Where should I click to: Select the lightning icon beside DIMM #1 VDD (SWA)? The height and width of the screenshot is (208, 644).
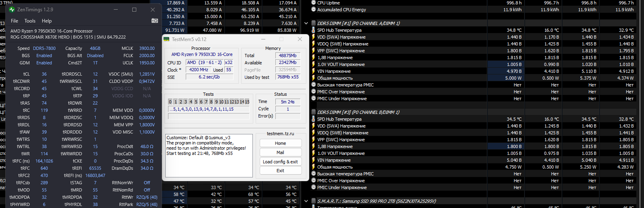point(314,37)
